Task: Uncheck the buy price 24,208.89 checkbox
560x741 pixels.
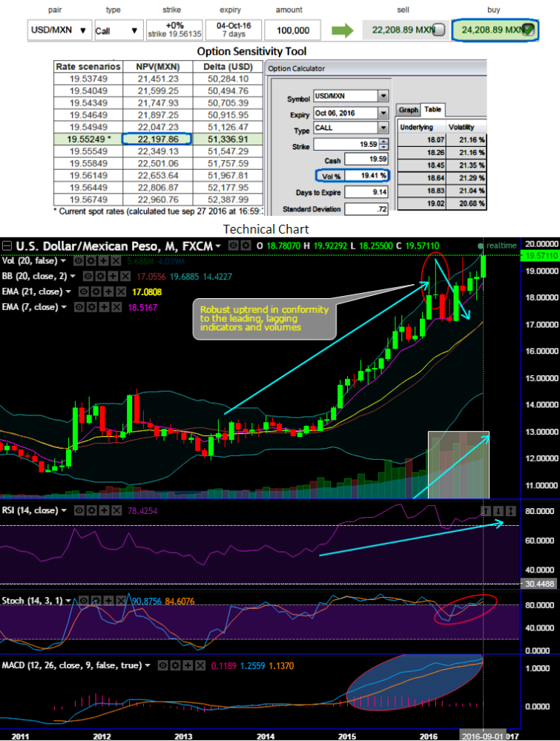Action: (528, 30)
